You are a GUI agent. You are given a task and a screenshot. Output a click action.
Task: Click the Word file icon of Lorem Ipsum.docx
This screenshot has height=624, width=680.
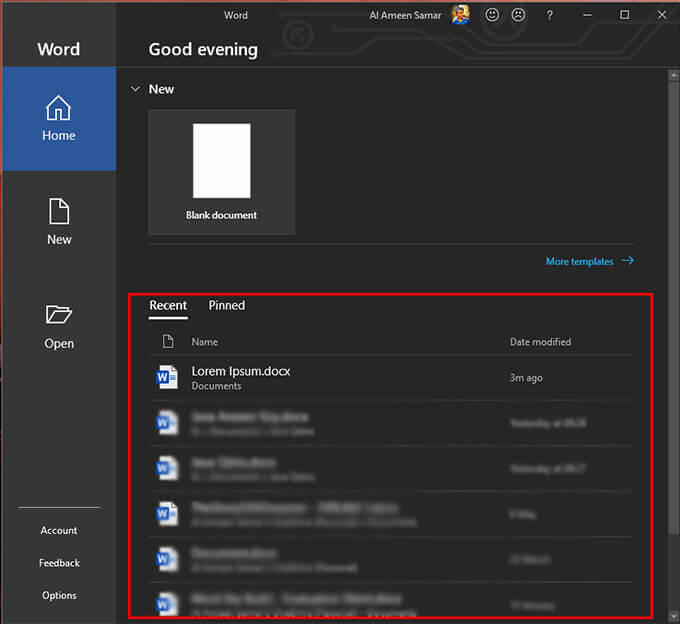coord(167,377)
